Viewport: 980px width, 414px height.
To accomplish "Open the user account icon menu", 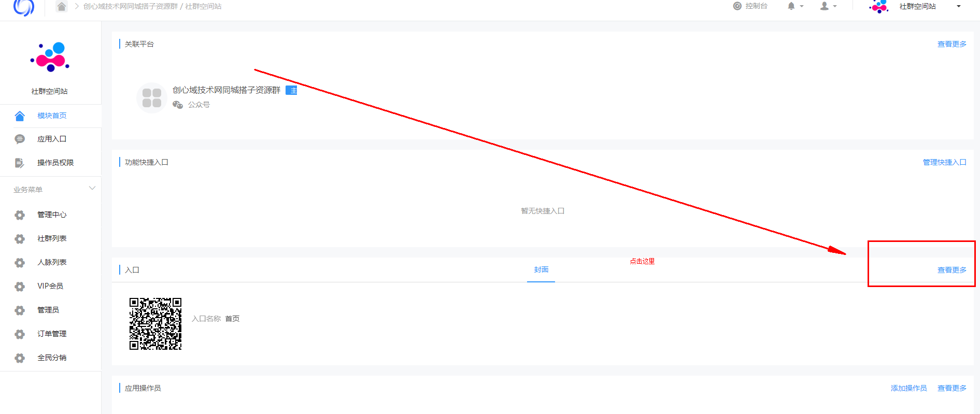I will pyautogui.click(x=824, y=6).
